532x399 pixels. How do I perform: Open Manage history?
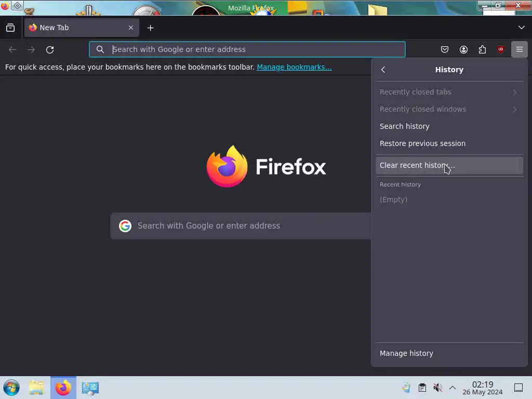449,353
